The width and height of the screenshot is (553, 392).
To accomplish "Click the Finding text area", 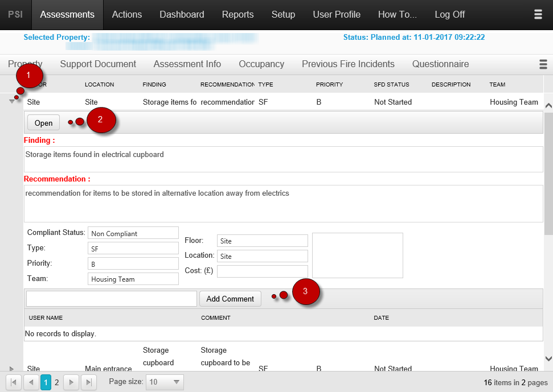I will coord(284,159).
